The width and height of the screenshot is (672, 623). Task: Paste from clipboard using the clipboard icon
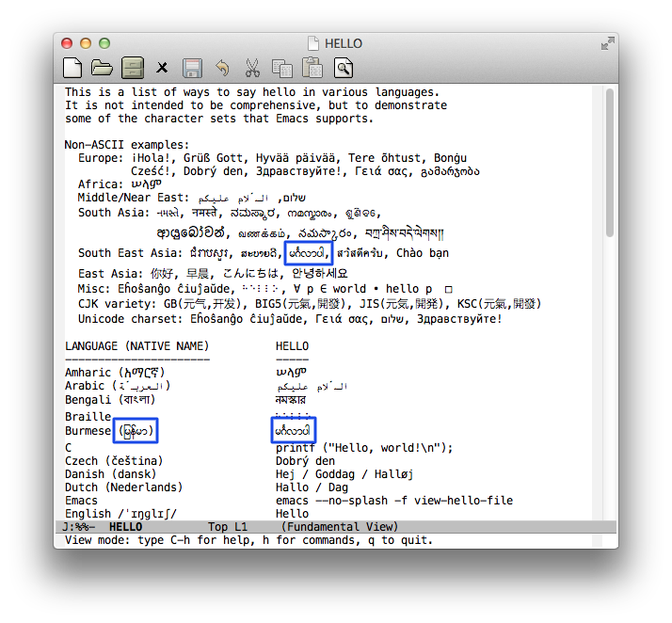tap(312, 68)
